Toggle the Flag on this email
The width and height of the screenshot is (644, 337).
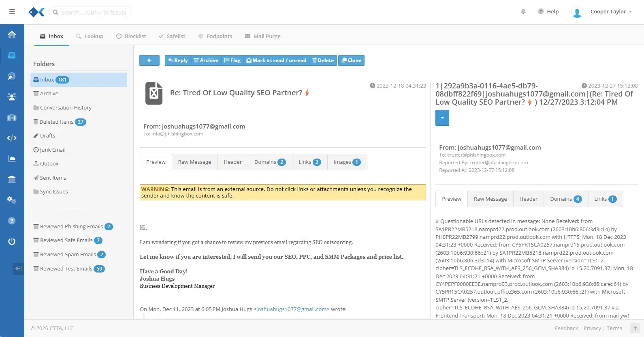[232, 60]
